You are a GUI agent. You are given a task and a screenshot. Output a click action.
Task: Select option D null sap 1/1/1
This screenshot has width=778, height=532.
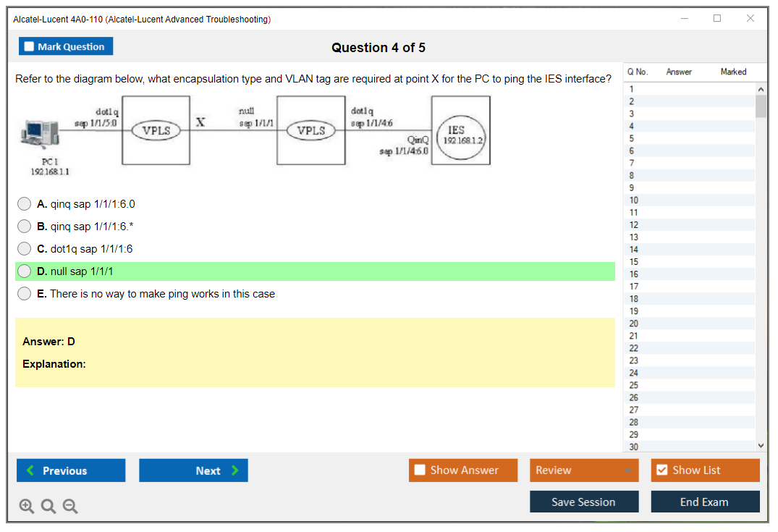[x=25, y=271]
